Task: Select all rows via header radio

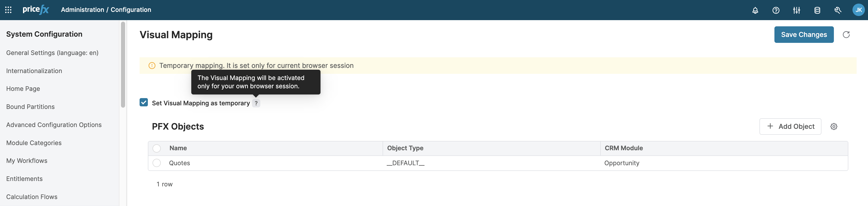Action: (x=157, y=148)
